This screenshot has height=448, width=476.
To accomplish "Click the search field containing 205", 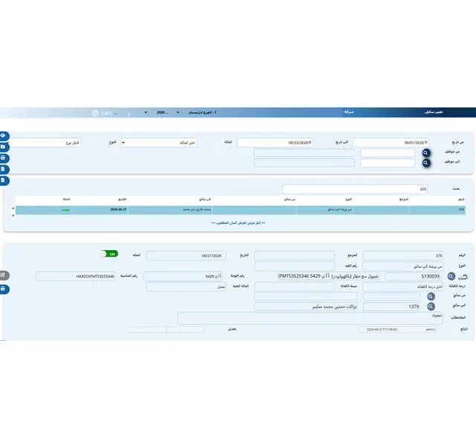I will (x=355, y=189).
